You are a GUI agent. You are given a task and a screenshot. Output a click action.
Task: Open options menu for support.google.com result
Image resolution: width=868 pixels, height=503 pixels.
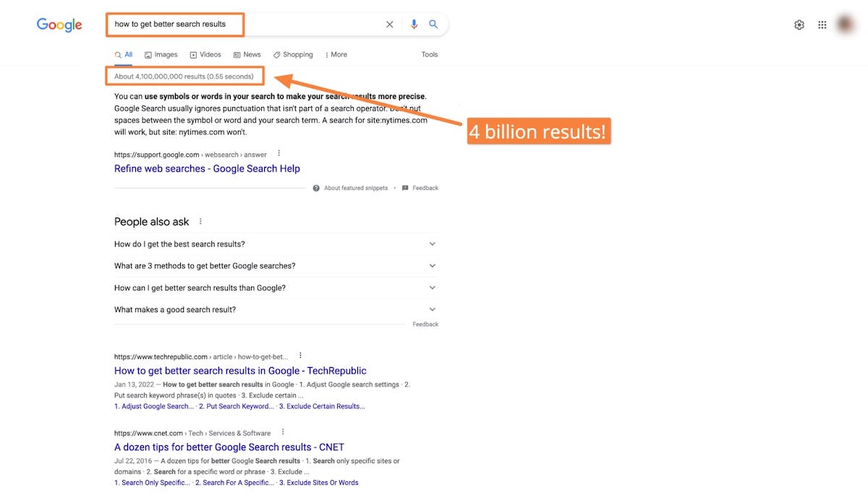tap(279, 153)
